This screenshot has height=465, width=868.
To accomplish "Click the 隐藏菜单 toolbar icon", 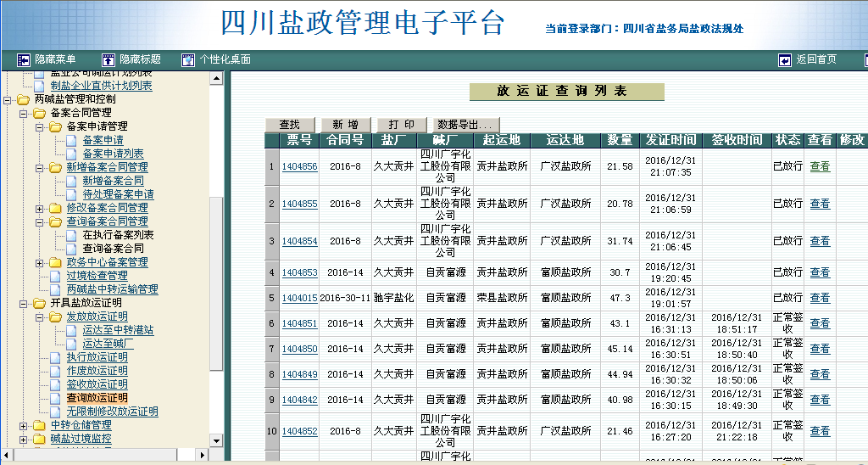I will coord(23,59).
